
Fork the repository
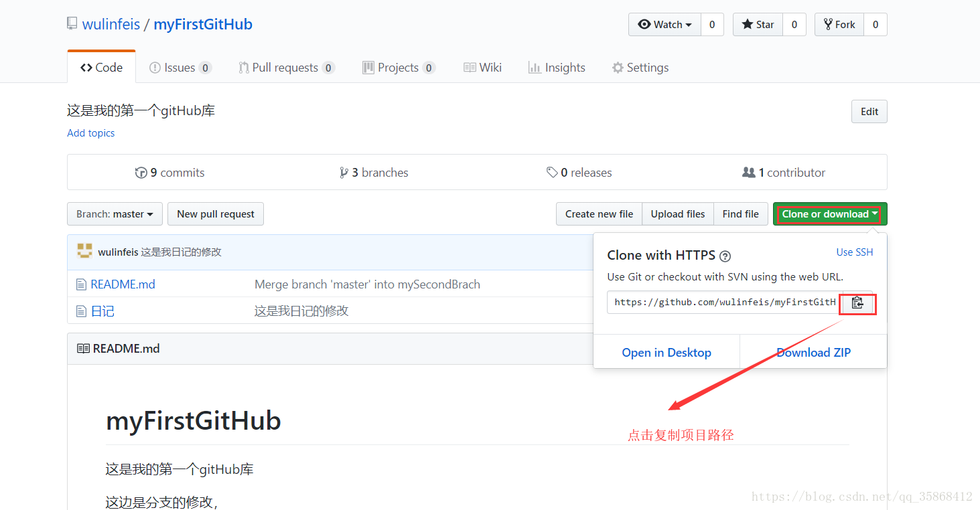click(839, 25)
